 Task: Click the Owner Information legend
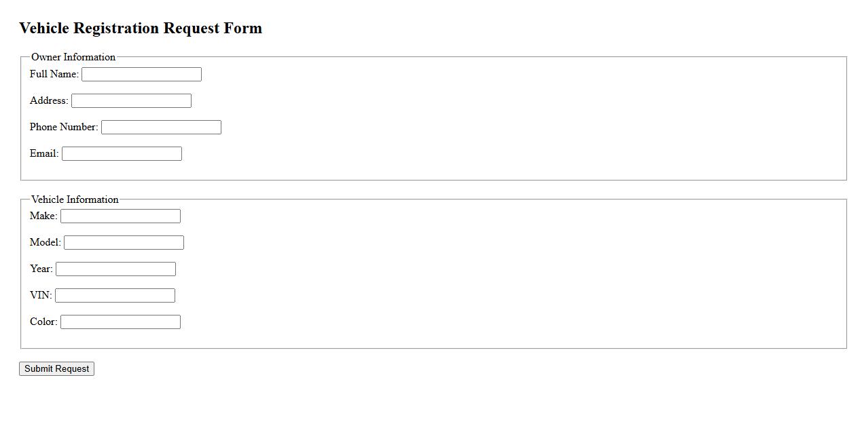73,57
